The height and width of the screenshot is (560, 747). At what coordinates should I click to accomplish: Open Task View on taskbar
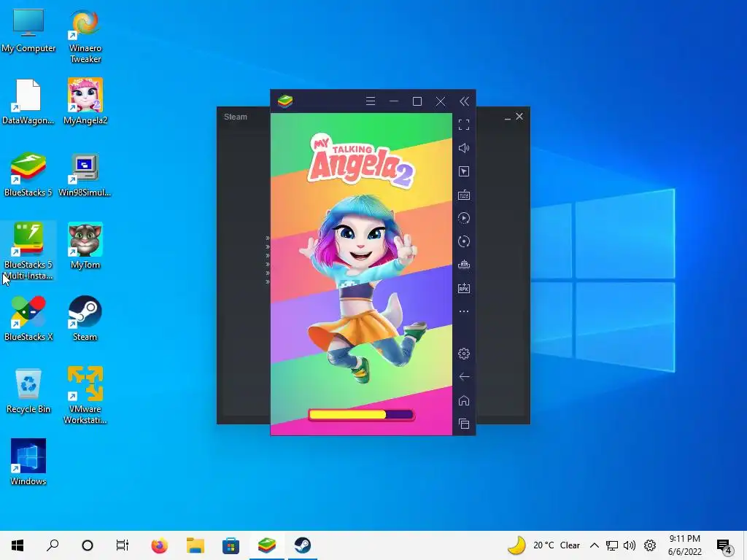pyautogui.click(x=123, y=545)
